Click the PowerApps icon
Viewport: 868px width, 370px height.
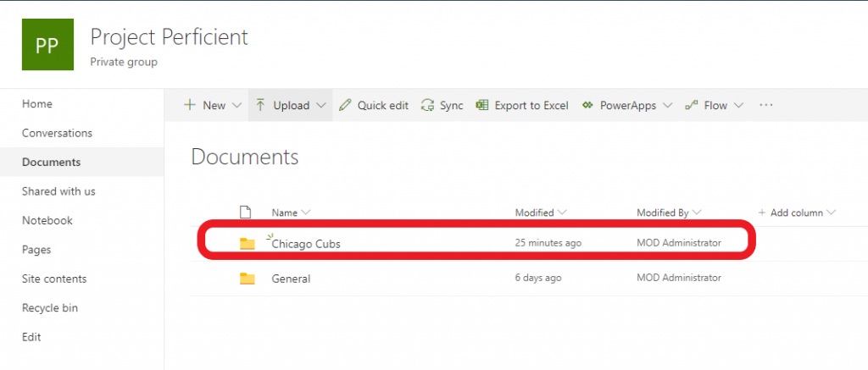[587, 105]
